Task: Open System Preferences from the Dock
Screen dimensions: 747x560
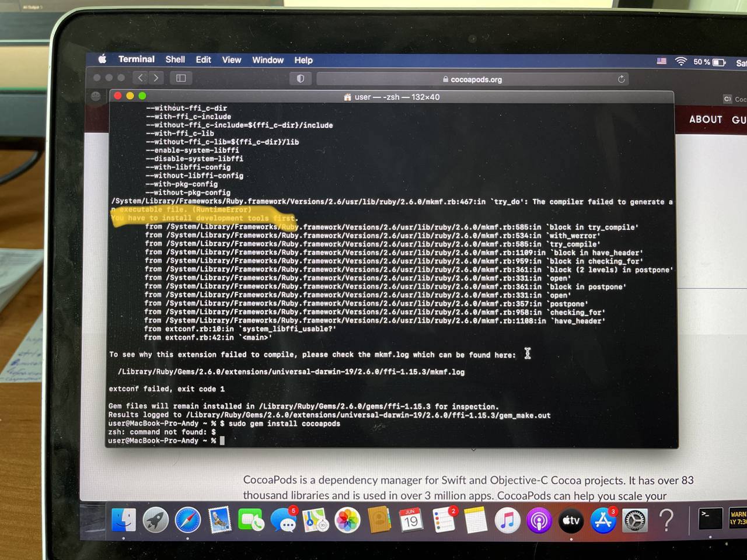Action: point(634,520)
